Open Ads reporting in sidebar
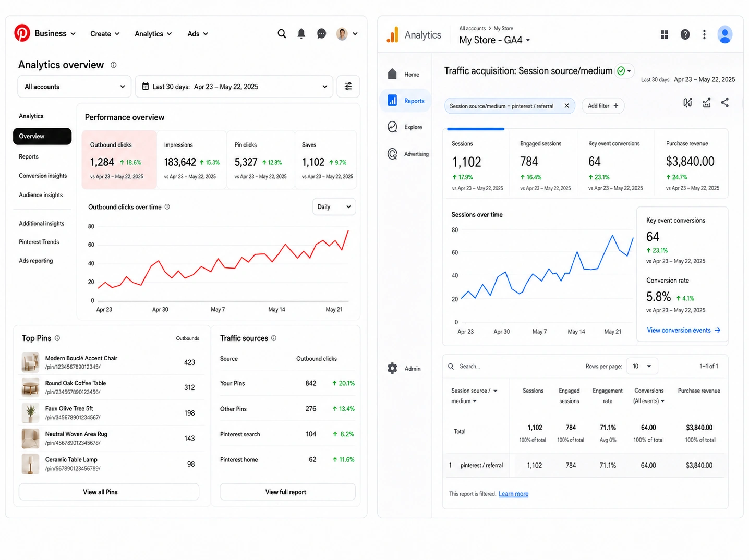This screenshot has height=560, width=749. (x=36, y=261)
